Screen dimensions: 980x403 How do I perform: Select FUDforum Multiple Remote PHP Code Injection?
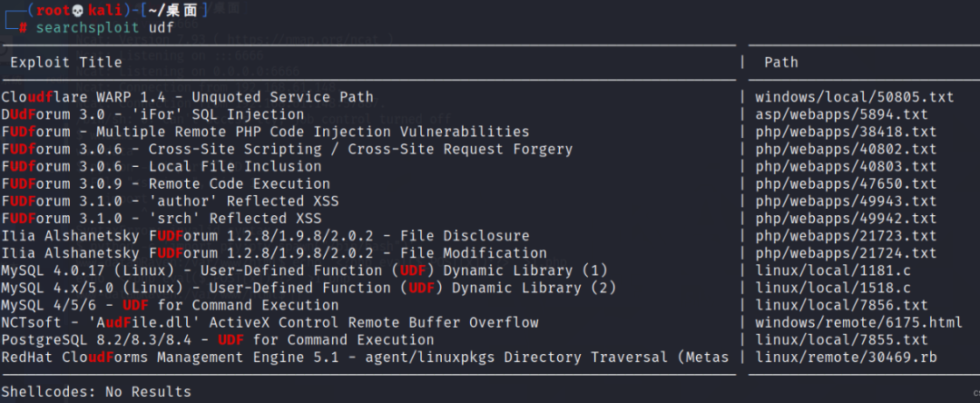[265, 132]
